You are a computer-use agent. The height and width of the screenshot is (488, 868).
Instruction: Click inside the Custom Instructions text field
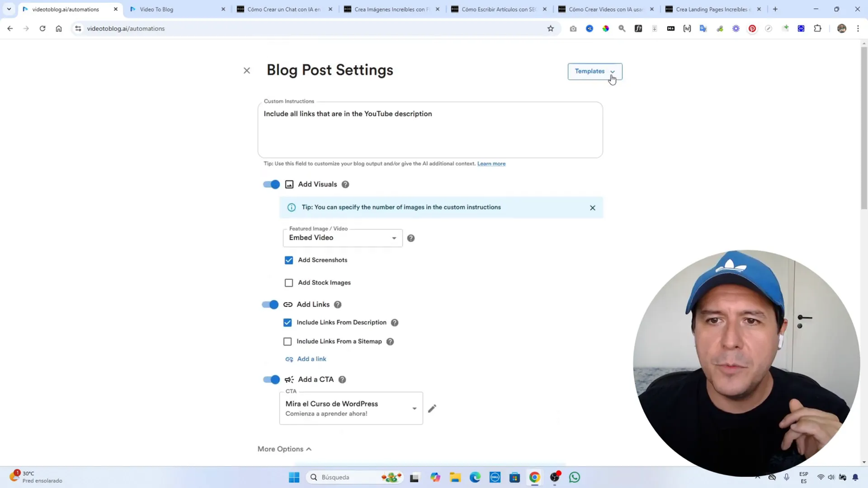[429, 130]
